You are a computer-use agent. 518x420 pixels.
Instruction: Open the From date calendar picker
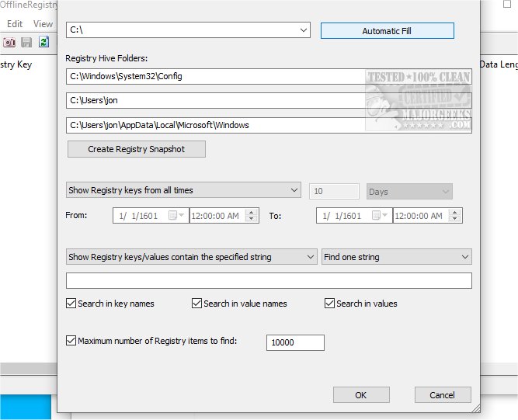click(x=178, y=216)
